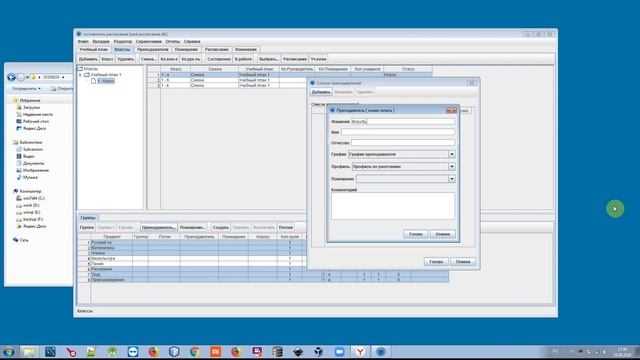Launch Inkscape from the taskbar
Viewport: 640px width, 360px height.
tap(298, 351)
